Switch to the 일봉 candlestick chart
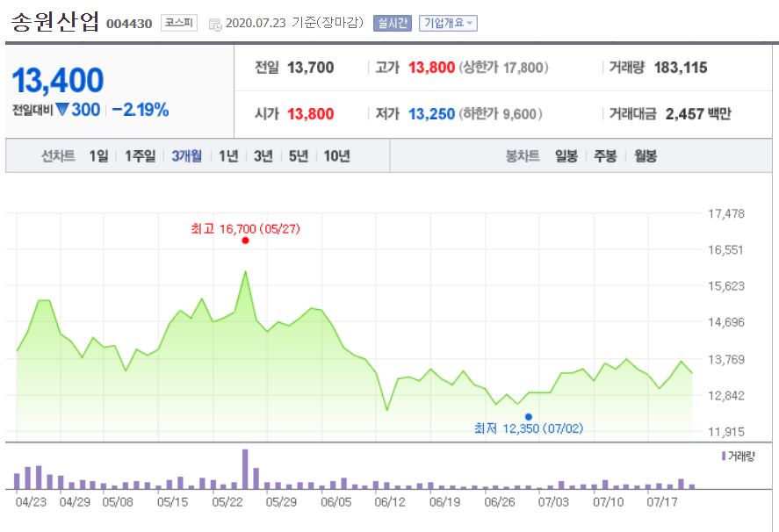Screen dimensions: 779x532 566,156
